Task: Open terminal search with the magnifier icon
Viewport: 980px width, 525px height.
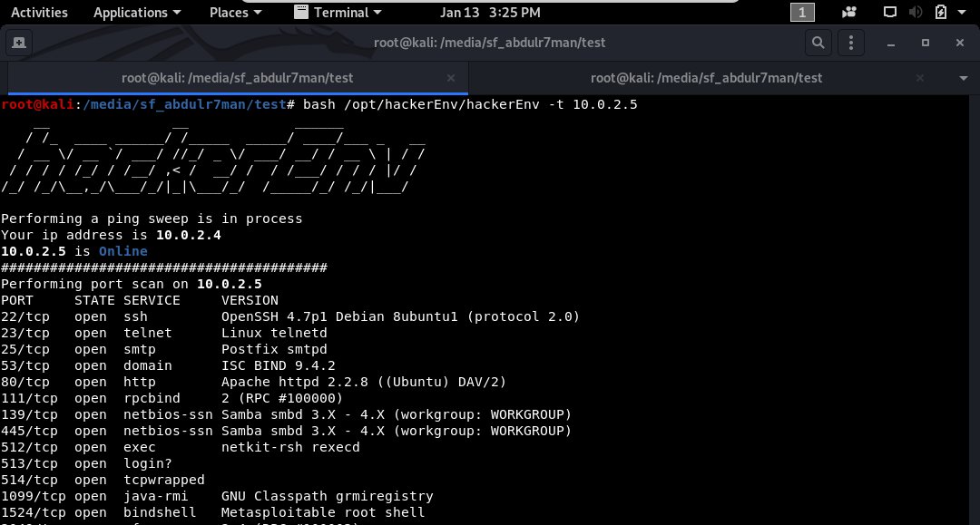Action: coord(818,43)
